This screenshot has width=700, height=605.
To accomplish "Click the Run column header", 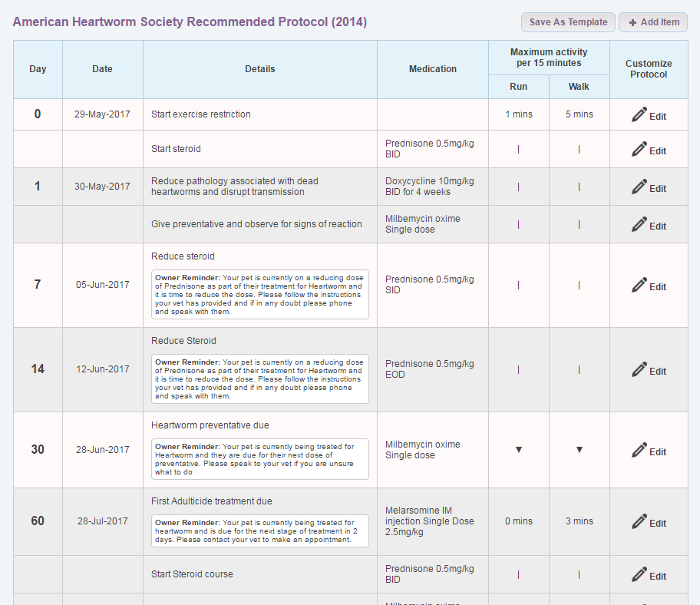I will point(519,87).
